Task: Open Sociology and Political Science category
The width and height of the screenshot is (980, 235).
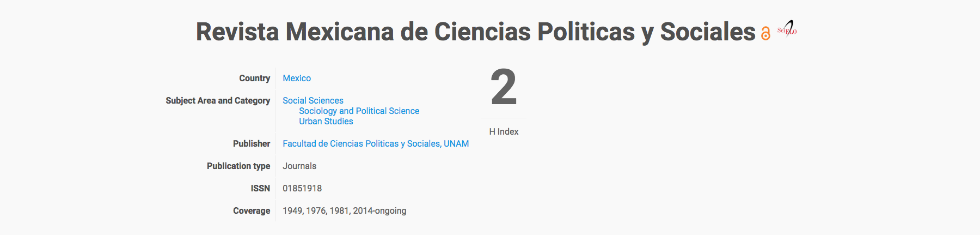Action: pos(359,111)
